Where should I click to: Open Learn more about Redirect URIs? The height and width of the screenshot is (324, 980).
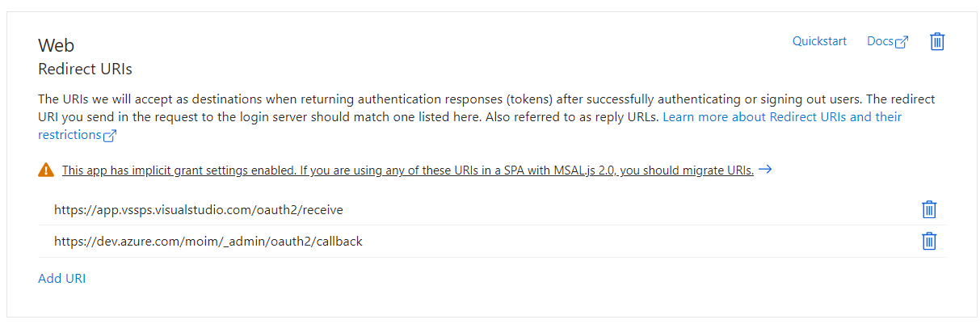[x=782, y=117]
